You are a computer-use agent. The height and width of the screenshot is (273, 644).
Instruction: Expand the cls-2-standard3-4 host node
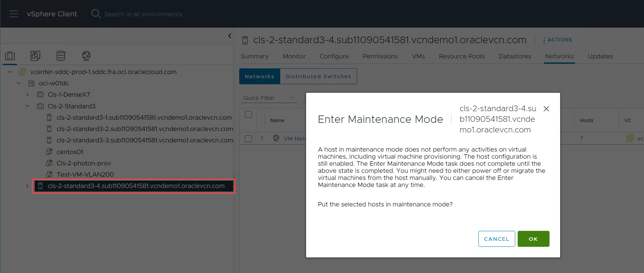coord(27,186)
